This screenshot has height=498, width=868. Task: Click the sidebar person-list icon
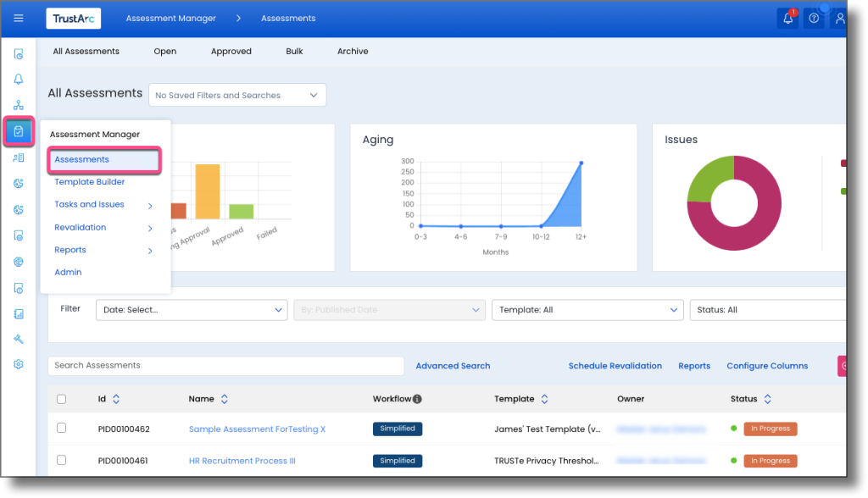tap(19, 158)
